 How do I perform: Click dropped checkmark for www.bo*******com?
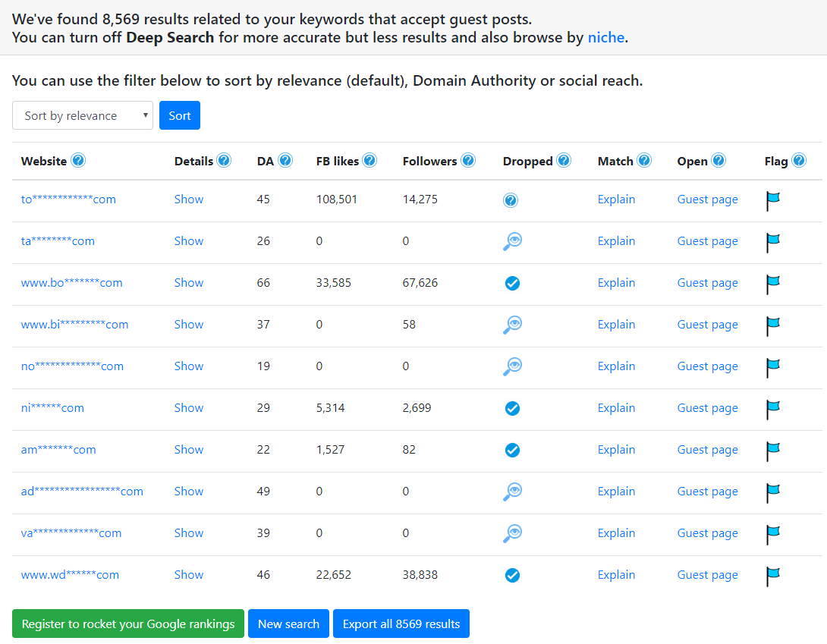click(x=512, y=283)
